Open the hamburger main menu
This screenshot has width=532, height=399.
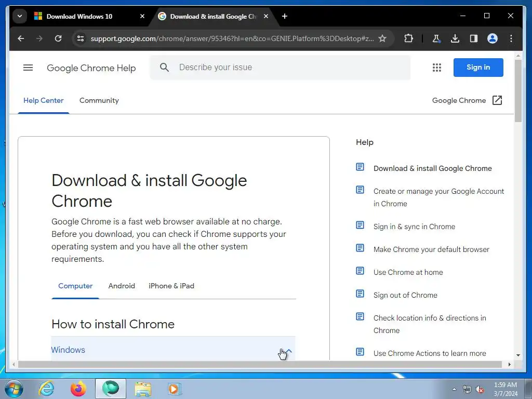(x=28, y=68)
